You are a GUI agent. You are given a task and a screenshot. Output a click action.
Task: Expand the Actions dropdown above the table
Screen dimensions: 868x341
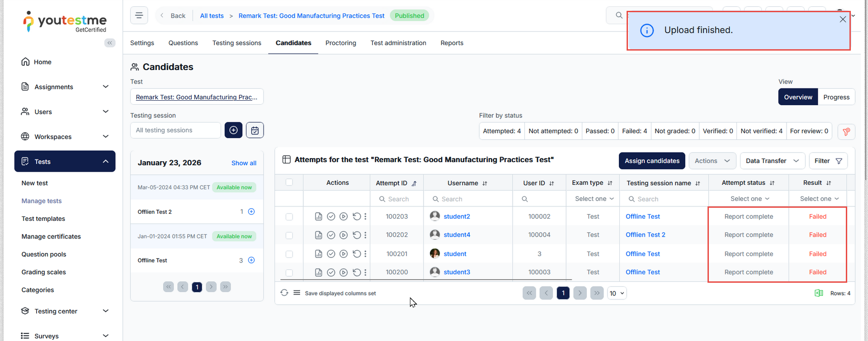click(x=712, y=161)
